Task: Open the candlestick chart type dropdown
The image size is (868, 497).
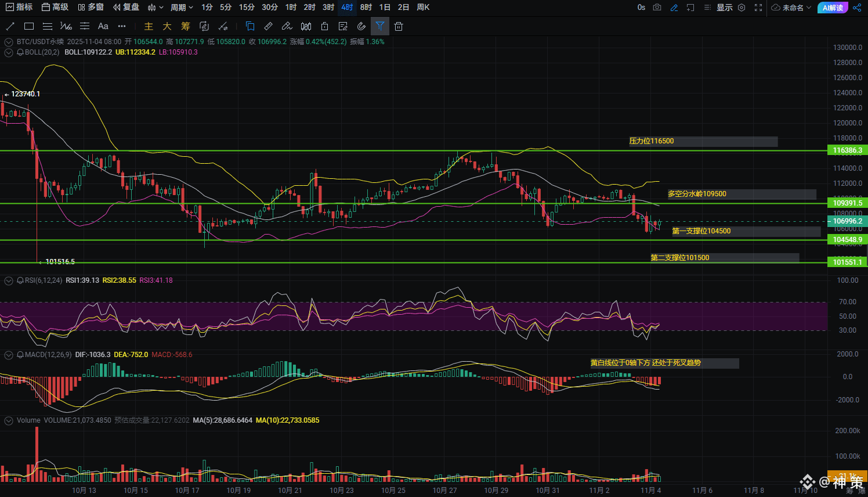Action: point(154,8)
